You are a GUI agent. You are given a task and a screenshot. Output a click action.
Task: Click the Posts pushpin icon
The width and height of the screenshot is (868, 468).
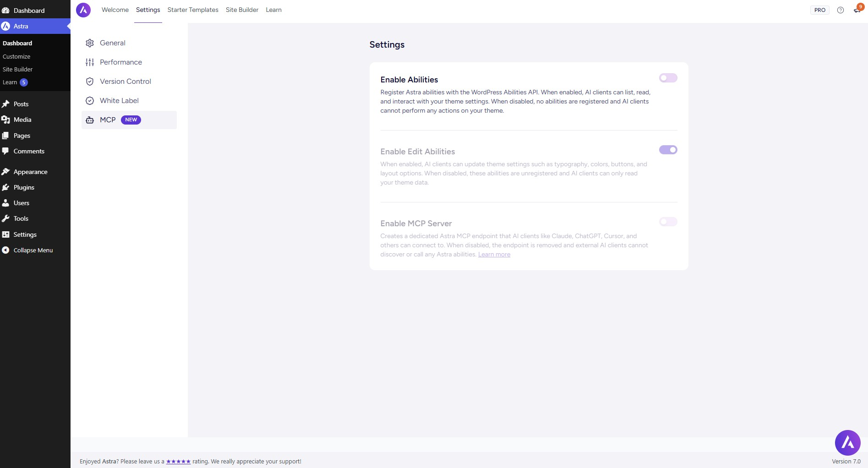[5, 104]
